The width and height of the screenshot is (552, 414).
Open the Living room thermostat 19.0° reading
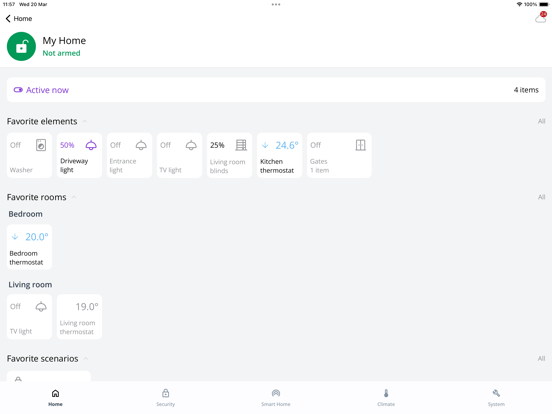click(87, 307)
